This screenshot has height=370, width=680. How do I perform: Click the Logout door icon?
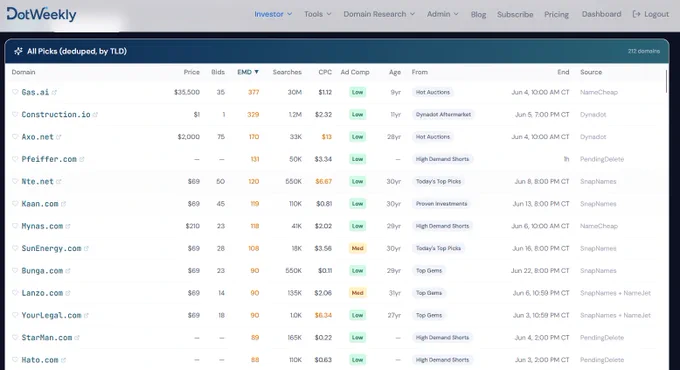(x=636, y=14)
